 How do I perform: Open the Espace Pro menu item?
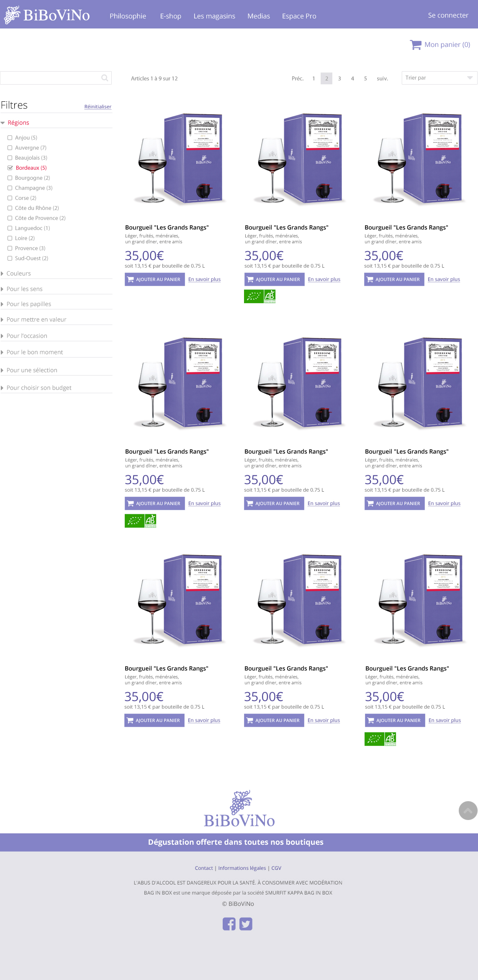click(299, 16)
